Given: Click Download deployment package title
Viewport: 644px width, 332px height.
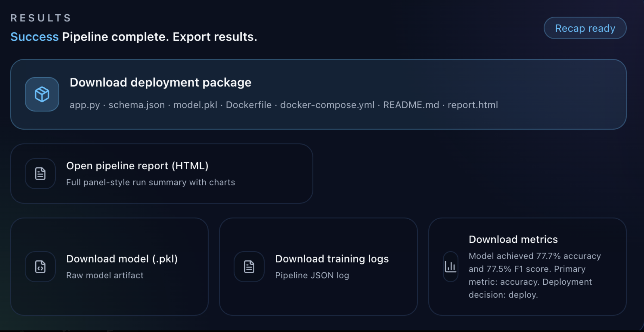Looking at the screenshot, I should click(160, 82).
